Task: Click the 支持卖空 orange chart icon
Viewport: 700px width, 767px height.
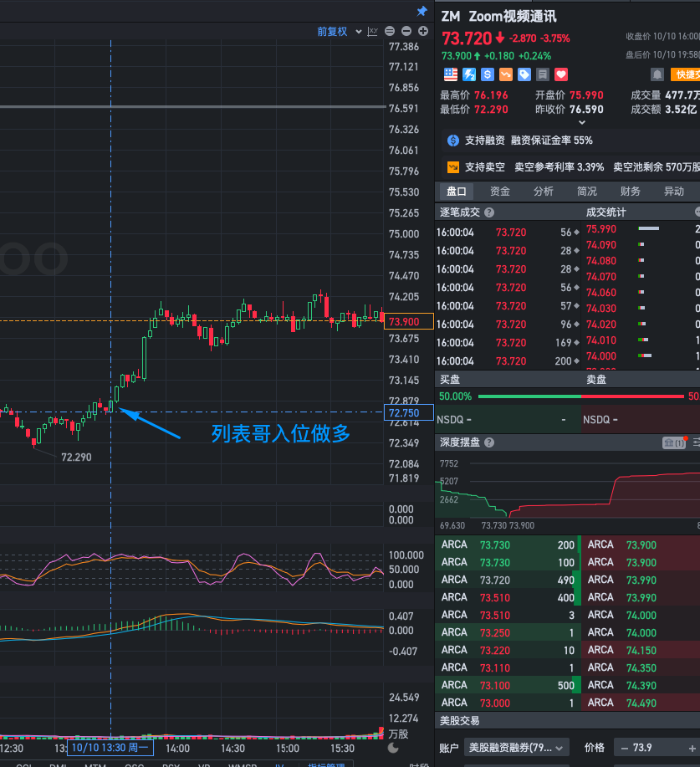Action: [x=453, y=167]
